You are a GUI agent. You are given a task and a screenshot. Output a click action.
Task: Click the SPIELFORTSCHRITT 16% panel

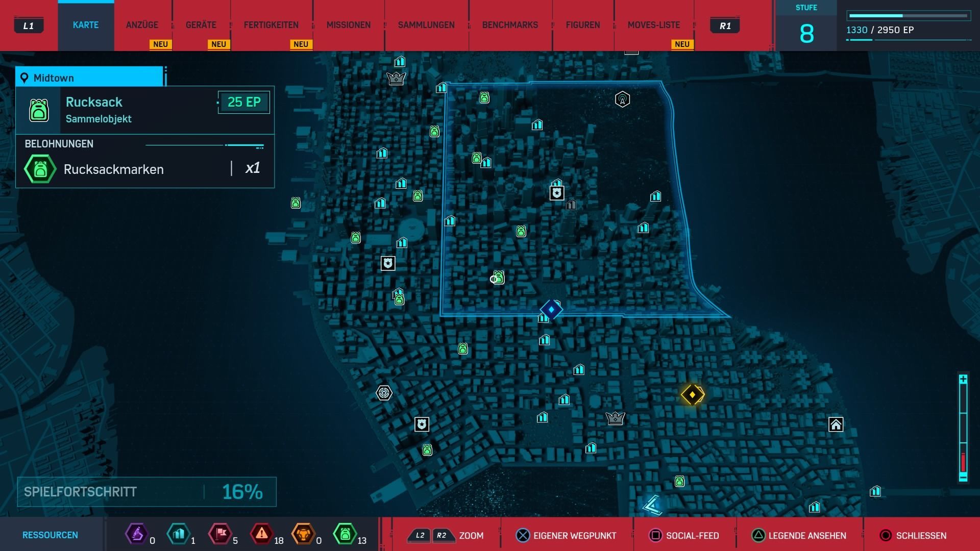pos(147,492)
